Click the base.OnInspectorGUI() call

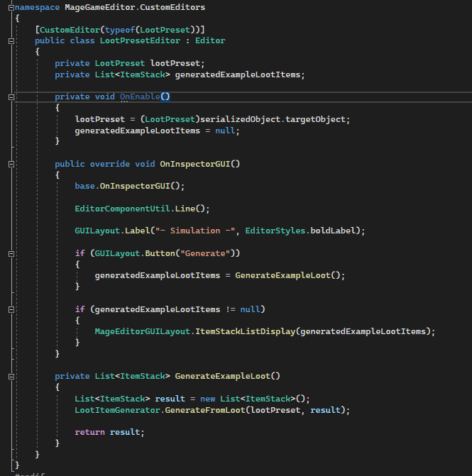[129, 186]
